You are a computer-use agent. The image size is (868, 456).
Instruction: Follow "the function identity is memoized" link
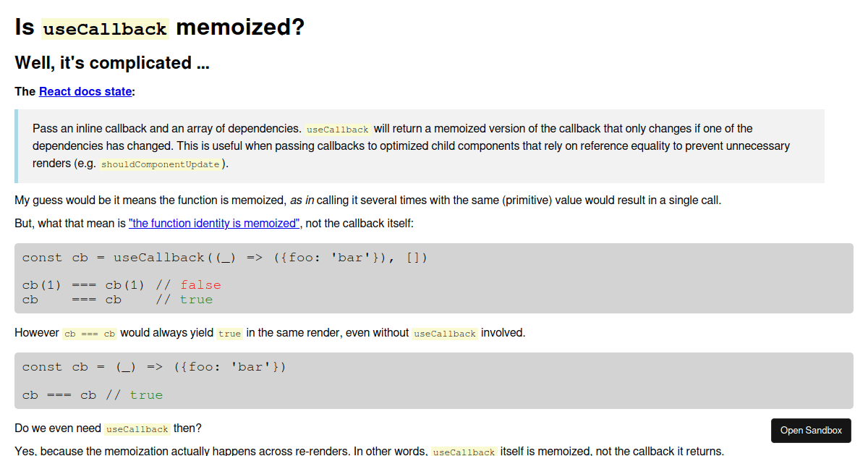(x=214, y=223)
